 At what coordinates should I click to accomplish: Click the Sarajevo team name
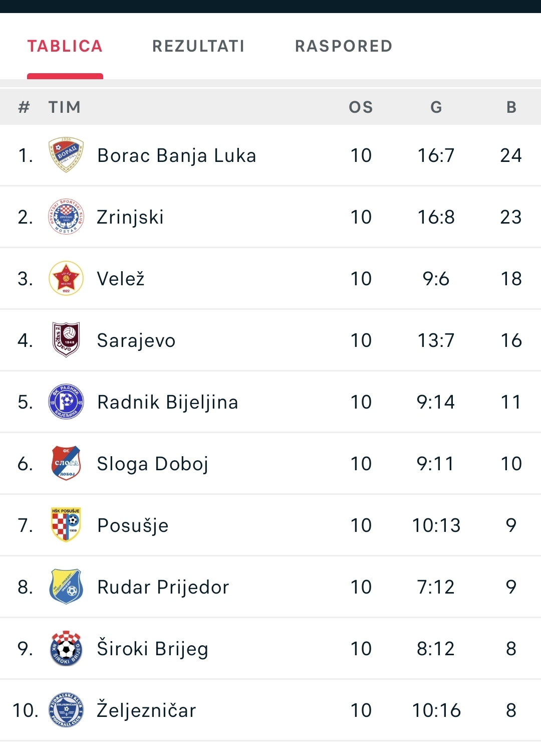pyautogui.click(x=136, y=340)
